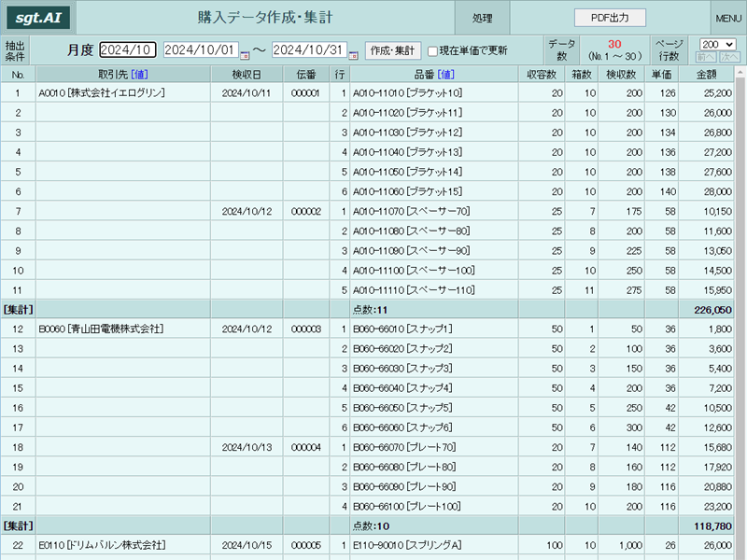Click part B060-66010 [スナップ1]
This screenshot has width=747, height=560.
point(402,329)
